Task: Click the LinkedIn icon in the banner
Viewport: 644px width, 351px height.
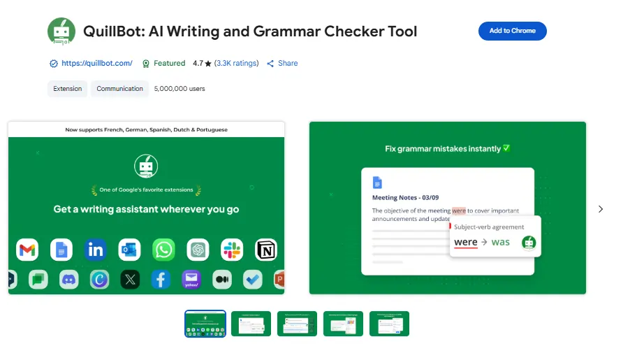Action: tap(95, 249)
